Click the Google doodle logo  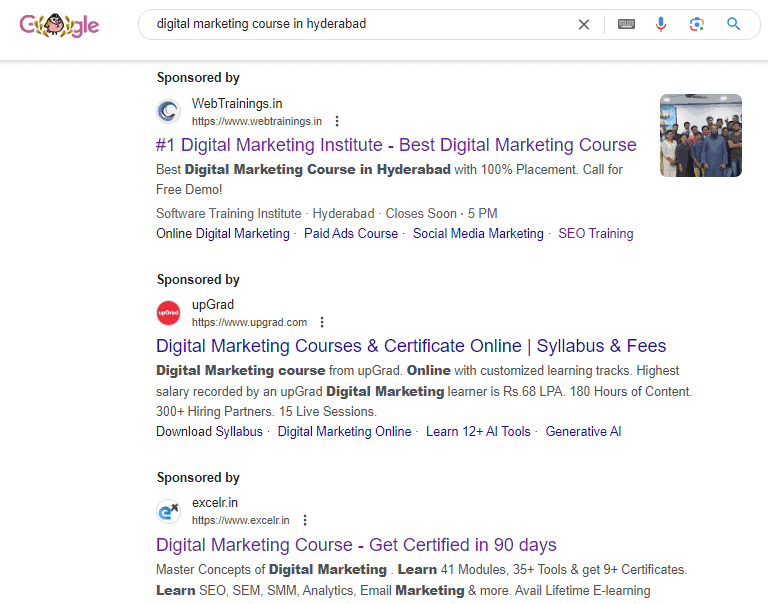(59, 25)
